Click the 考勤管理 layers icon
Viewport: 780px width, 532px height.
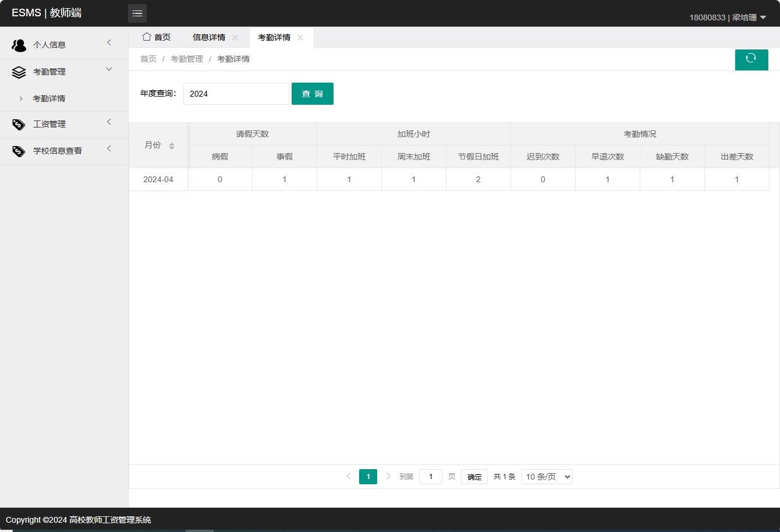point(19,71)
